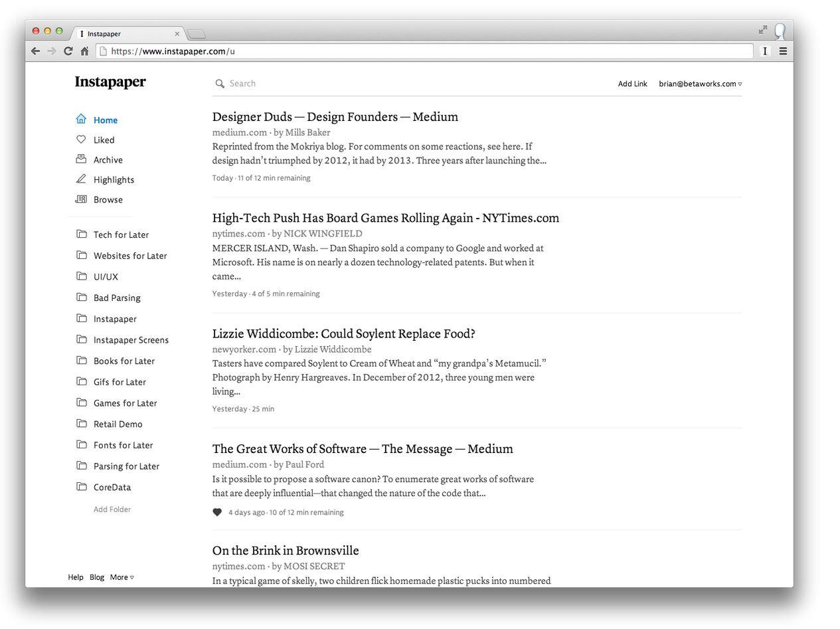Open the Games for Later folder

(x=126, y=403)
